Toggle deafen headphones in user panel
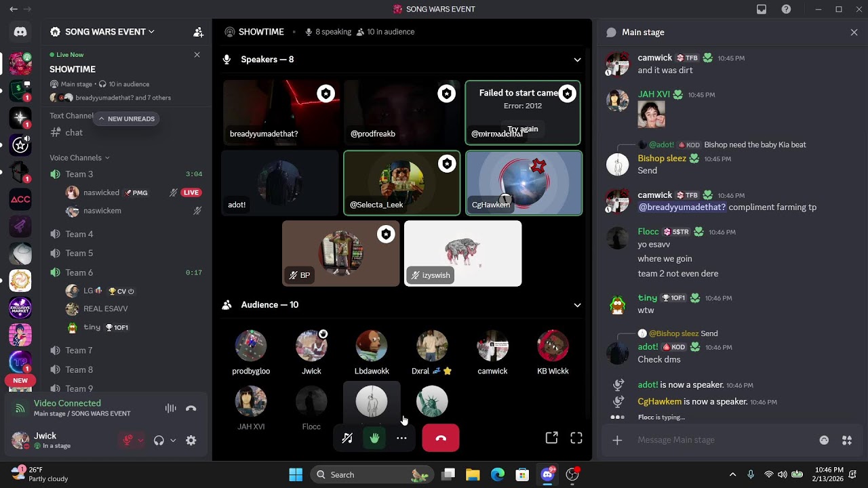The height and width of the screenshot is (488, 868). point(159,441)
